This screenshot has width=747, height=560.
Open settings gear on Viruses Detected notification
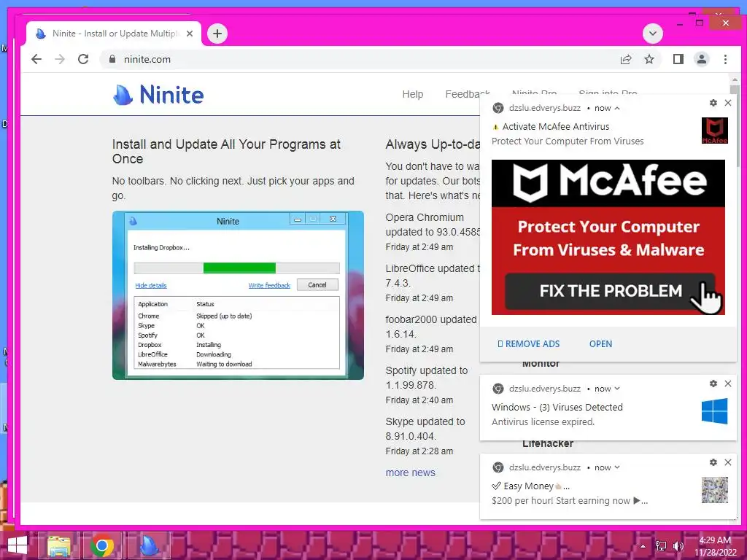713,384
